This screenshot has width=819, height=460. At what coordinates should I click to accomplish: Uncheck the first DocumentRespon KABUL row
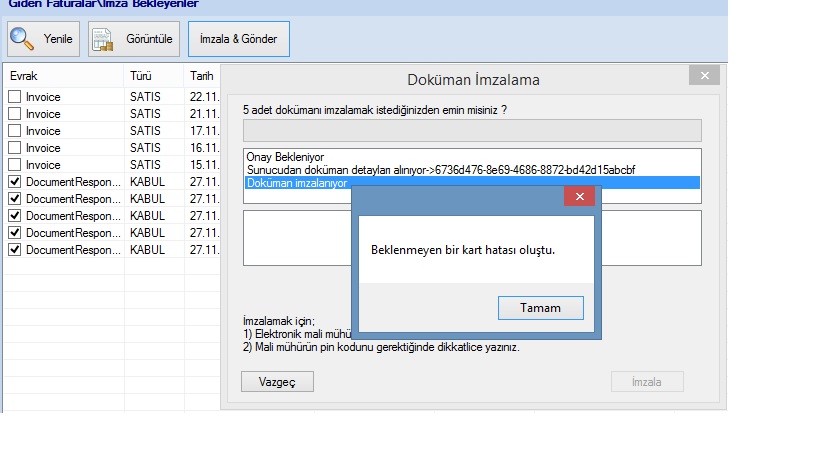tap(14, 182)
